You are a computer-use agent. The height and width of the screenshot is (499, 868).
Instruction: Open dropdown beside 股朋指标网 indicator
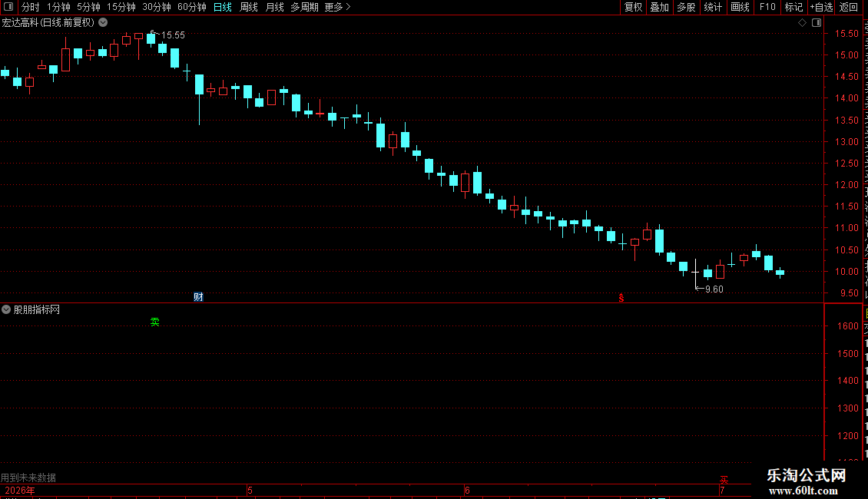(6, 310)
